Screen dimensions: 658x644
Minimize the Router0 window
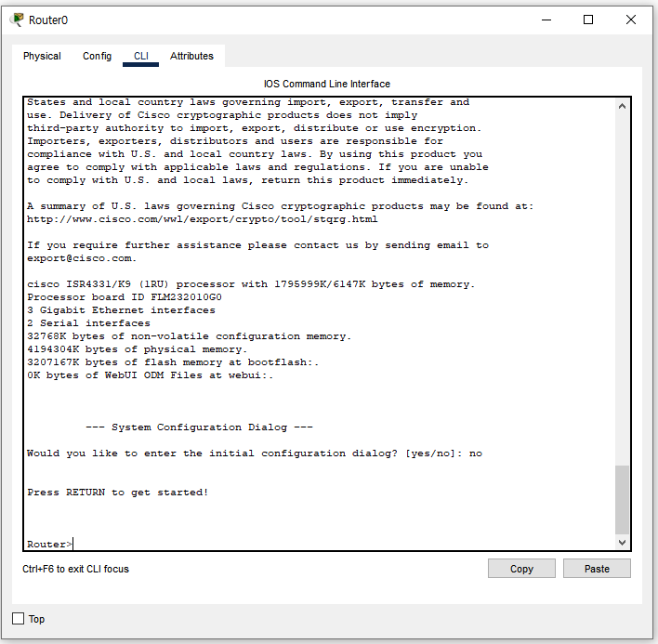click(x=546, y=20)
